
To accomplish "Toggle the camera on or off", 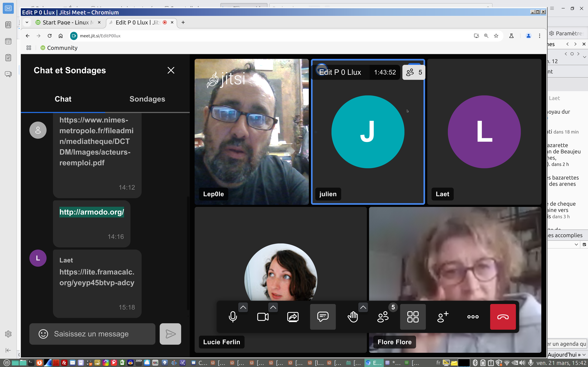I will (x=263, y=317).
